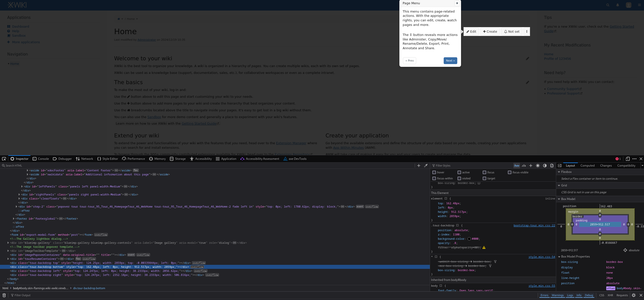Open Responsive Design Mode icon
The width and height of the screenshot is (644, 300).
tap(628, 159)
